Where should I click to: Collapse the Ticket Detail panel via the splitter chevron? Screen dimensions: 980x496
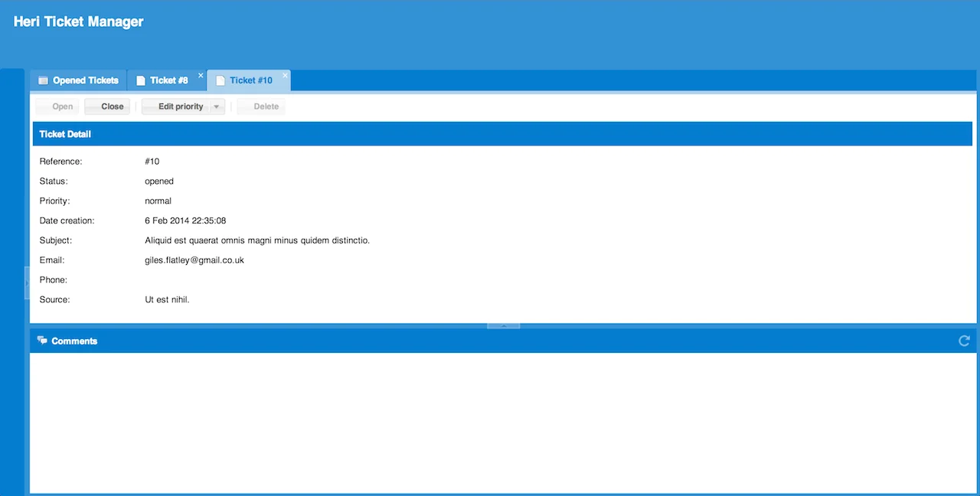503,325
